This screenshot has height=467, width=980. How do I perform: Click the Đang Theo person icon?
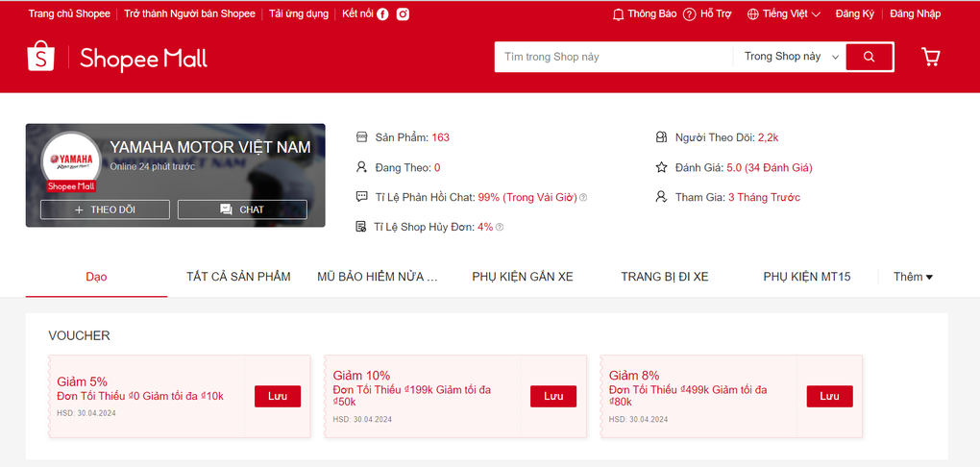(x=361, y=167)
